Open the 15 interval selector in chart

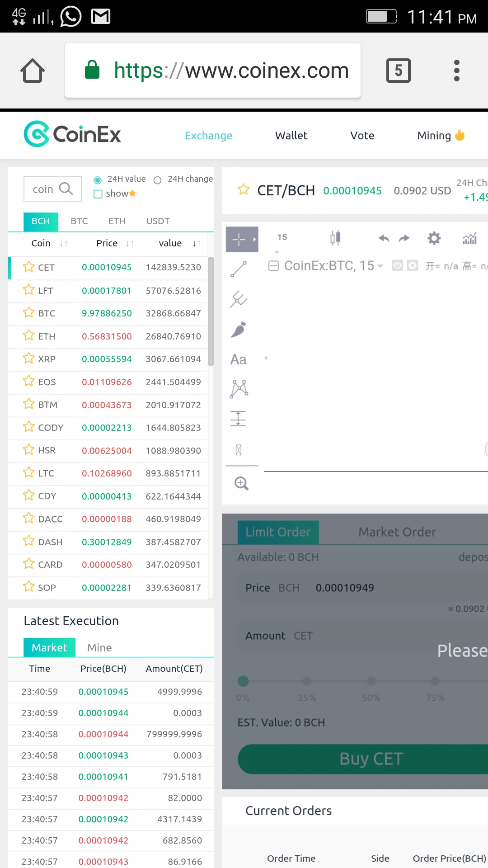click(282, 238)
